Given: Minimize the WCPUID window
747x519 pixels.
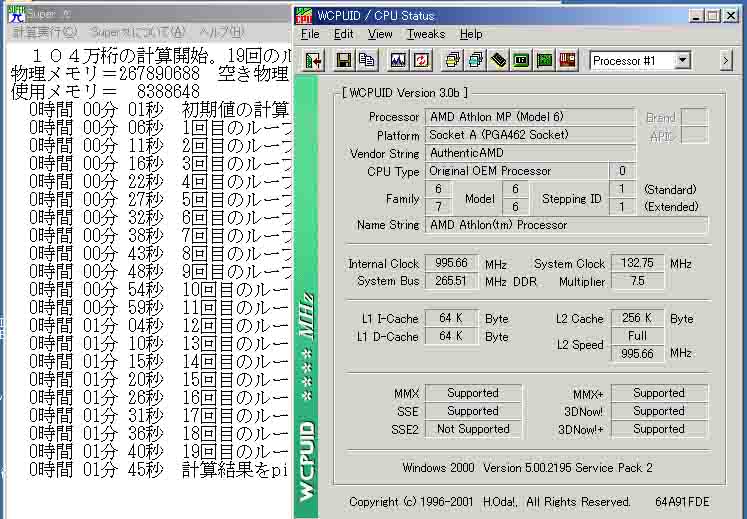Looking at the screenshot, I should (696, 16).
